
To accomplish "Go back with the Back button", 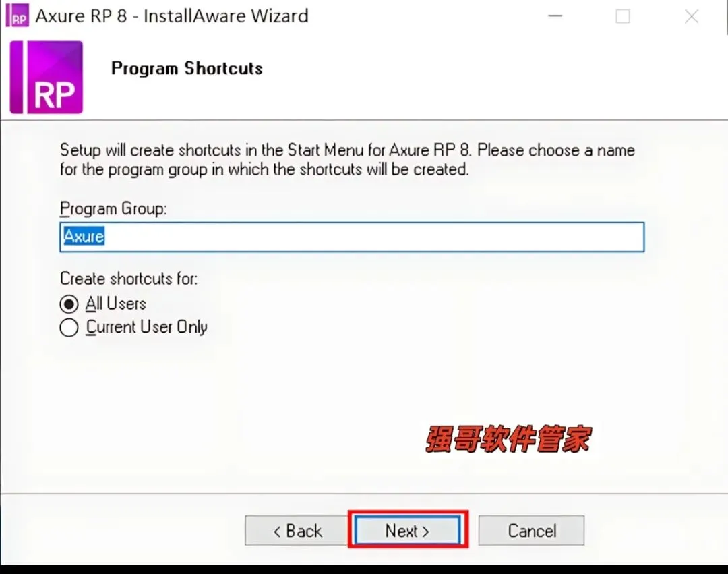I will pyautogui.click(x=297, y=530).
